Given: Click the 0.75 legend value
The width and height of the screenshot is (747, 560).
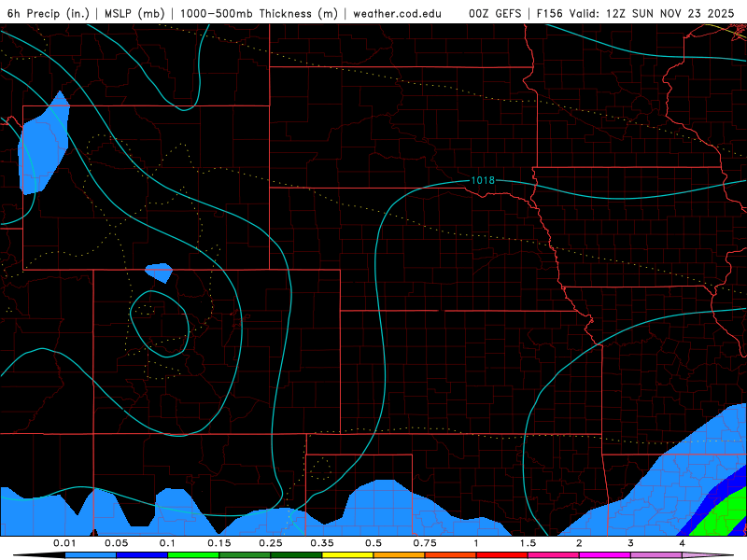Looking at the screenshot, I should tap(425, 543).
